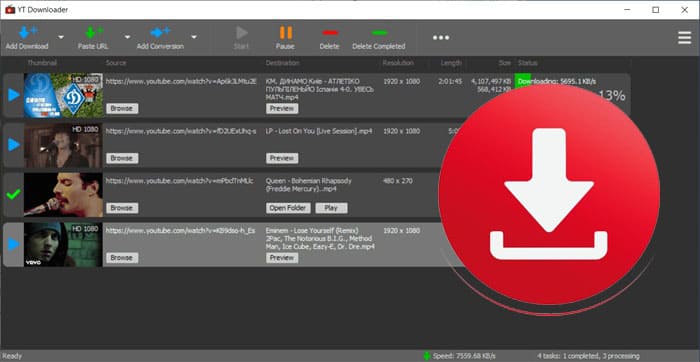Viewport: 700px width, 362px height.
Task: Expand the Add Conversion dropdown arrow
Action: pyautogui.click(x=194, y=37)
